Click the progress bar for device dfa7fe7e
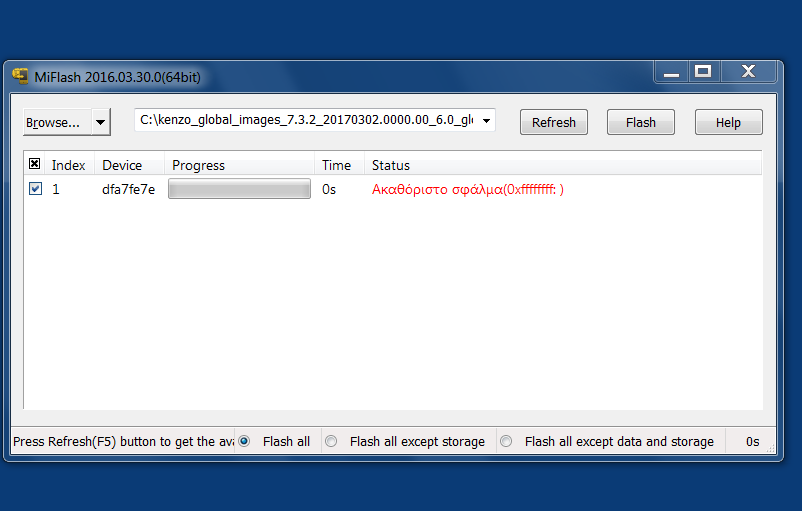 tap(239, 189)
